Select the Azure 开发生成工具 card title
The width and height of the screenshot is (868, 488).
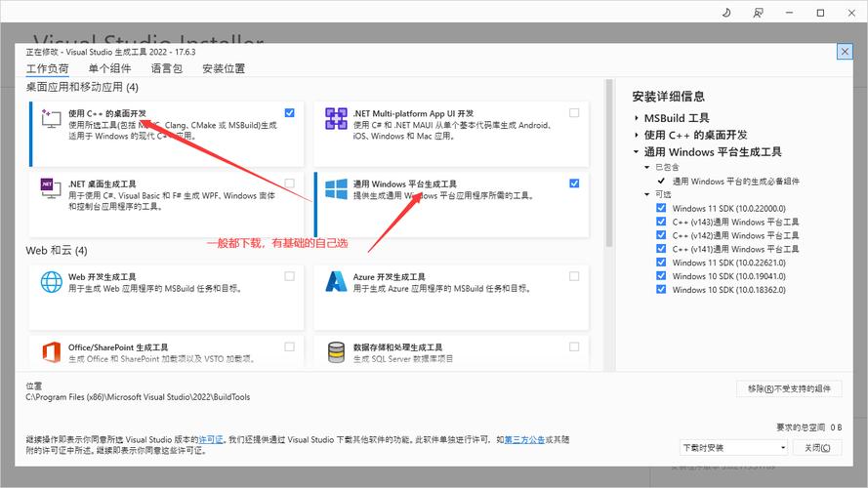click(390, 276)
